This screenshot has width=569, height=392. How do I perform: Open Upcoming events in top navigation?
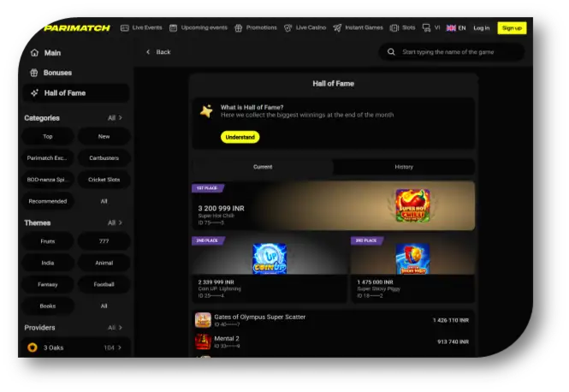(x=199, y=27)
